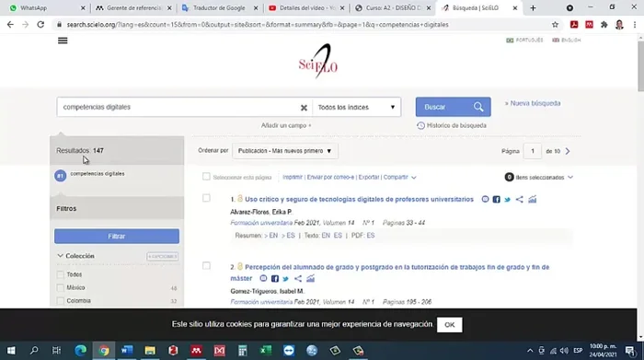
Task: Open the Adobe Acrobat extension icon
Action: [574, 25]
